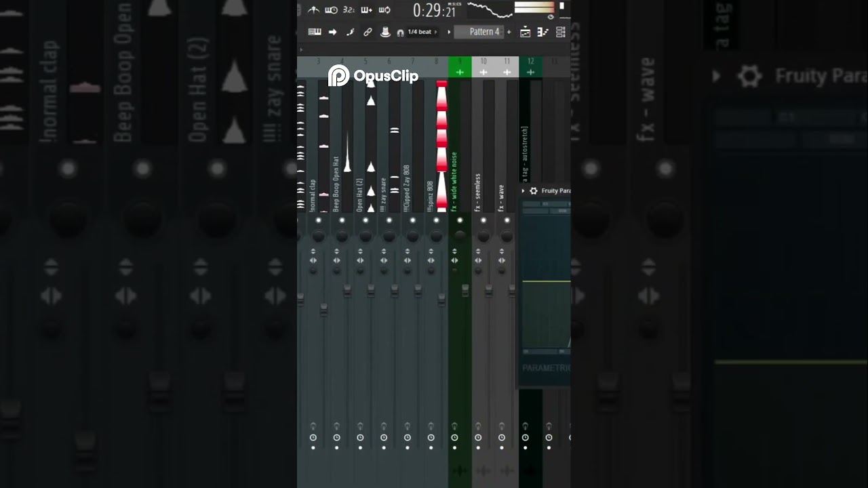This screenshot has height=488, width=868.
Task: Mute the spinz 808 track LED
Action: (436, 220)
